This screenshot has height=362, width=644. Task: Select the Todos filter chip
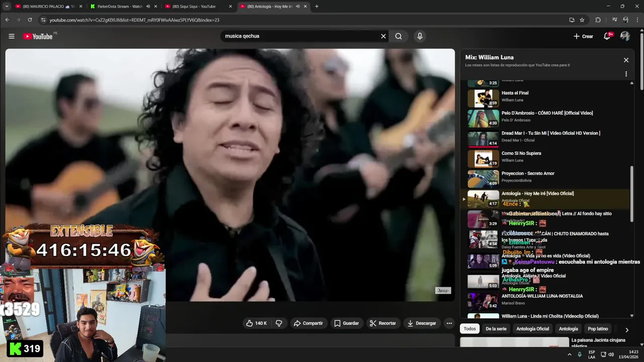point(469,329)
